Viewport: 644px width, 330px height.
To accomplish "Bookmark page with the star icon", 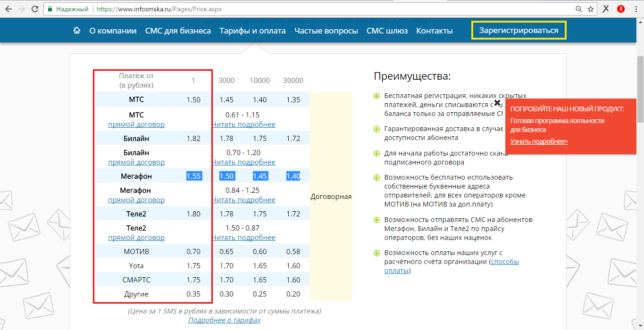I will point(591,9).
